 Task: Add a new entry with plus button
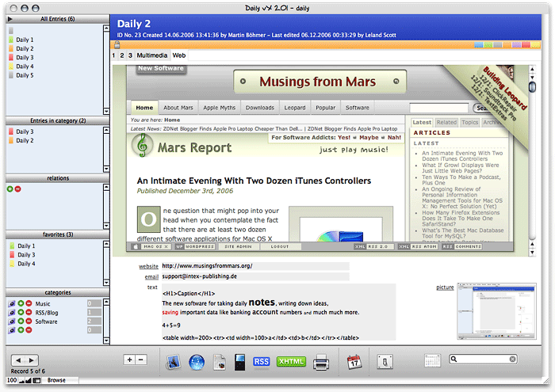pyautogui.click(x=129, y=360)
